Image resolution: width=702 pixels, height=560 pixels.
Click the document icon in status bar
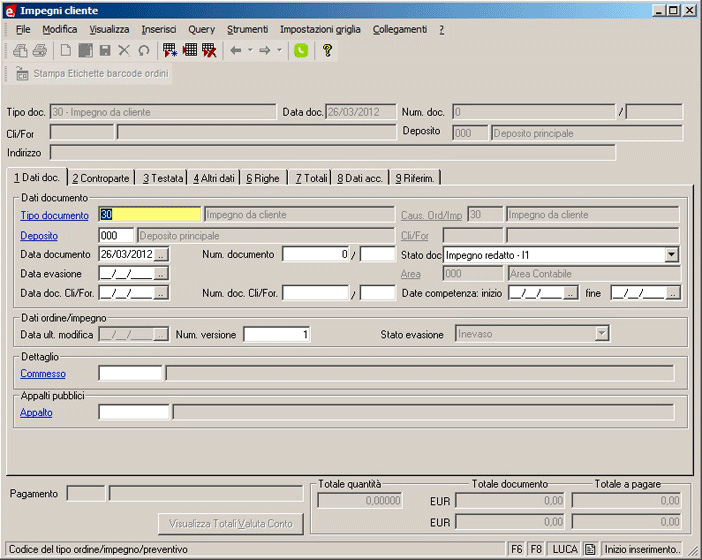(590, 549)
